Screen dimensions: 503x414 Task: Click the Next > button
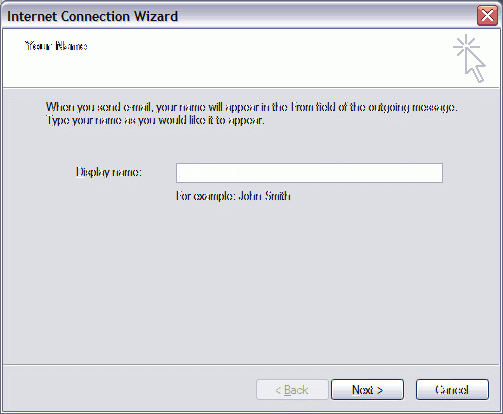coord(367,390)
